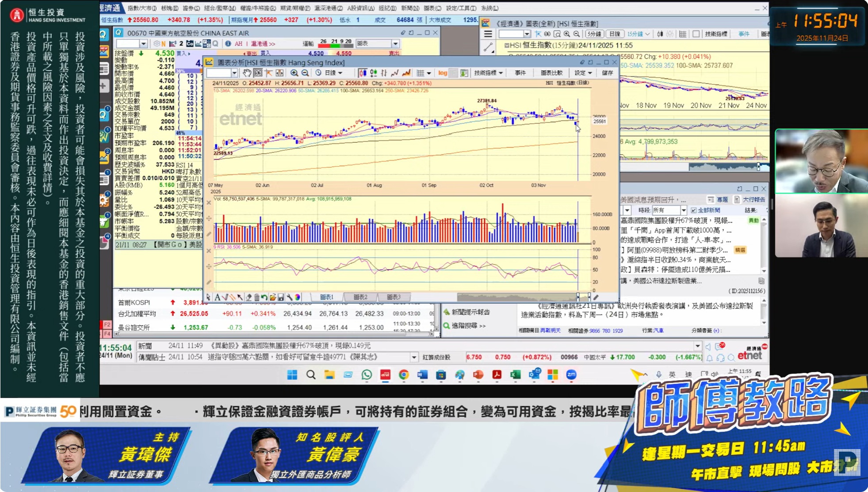Toggle HSI 恒生指數 series checkbox in chart
The width and height of the screenshot is (868, 492).
507,45
